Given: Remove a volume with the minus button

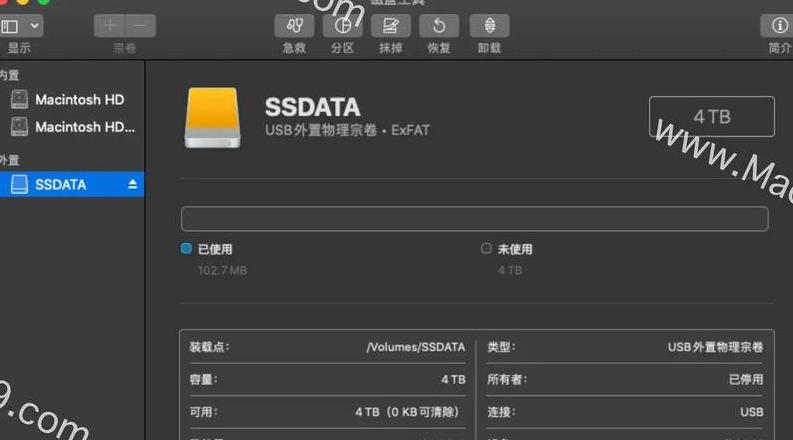Looking at the screenshot, I should [141, 25].
